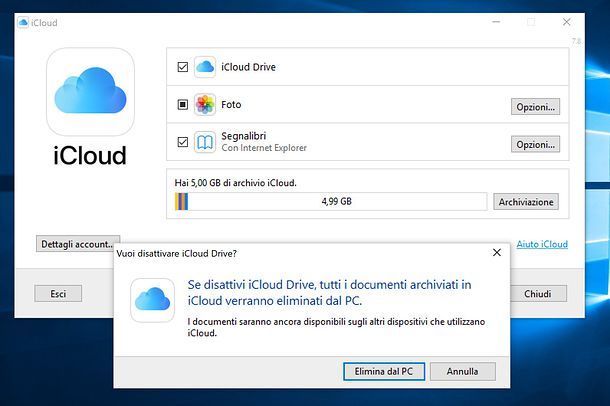Screen dimensions: 610x406
Task: Click the Archiviazione button
Action: coord(526,202)
